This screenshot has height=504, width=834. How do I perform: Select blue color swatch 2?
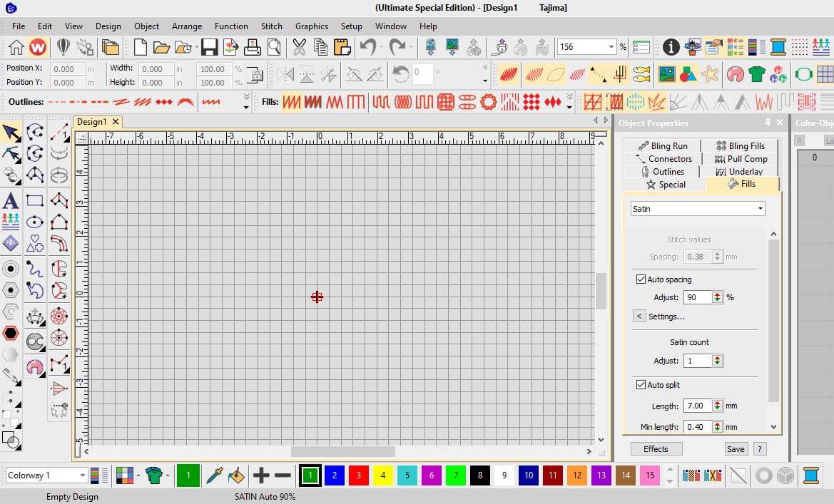335,475
